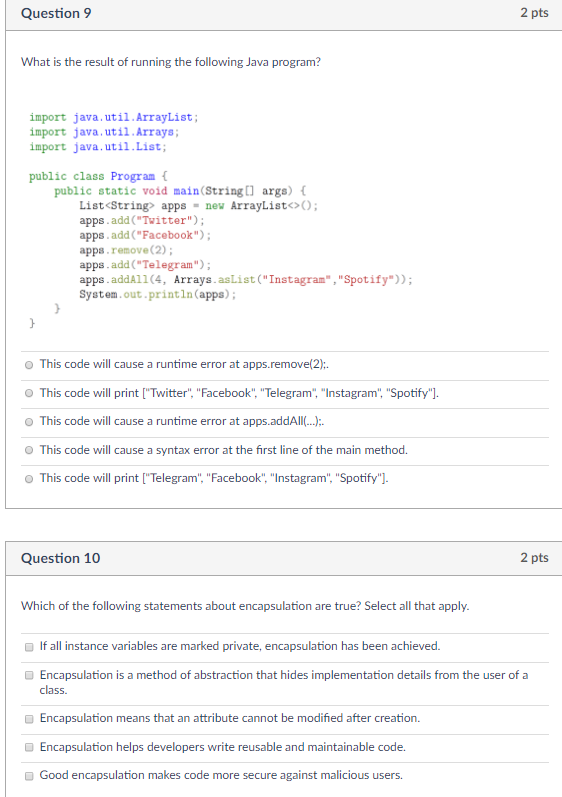Pick the syntax error at first line answer
This screenshot has width=562, height=797.
(x=29, y=450)
